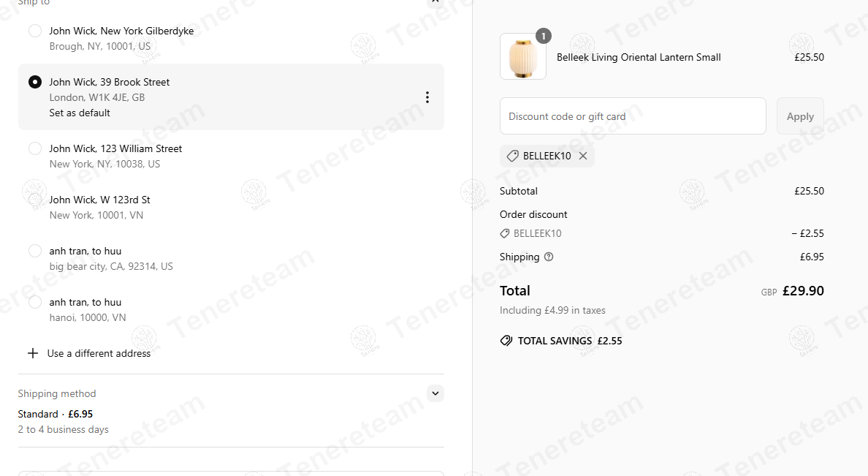The width and height of the screenshot is (868, 476).
Task: Click the Belleek Oriental Lantern thumbnail
Action: pos(522,56)
